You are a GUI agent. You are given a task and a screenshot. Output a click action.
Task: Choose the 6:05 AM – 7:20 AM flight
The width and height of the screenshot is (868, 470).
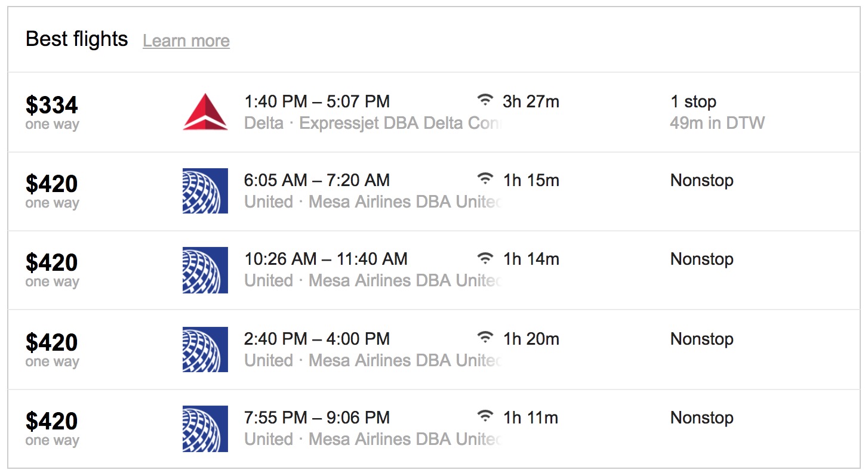[x=317, y=181]
